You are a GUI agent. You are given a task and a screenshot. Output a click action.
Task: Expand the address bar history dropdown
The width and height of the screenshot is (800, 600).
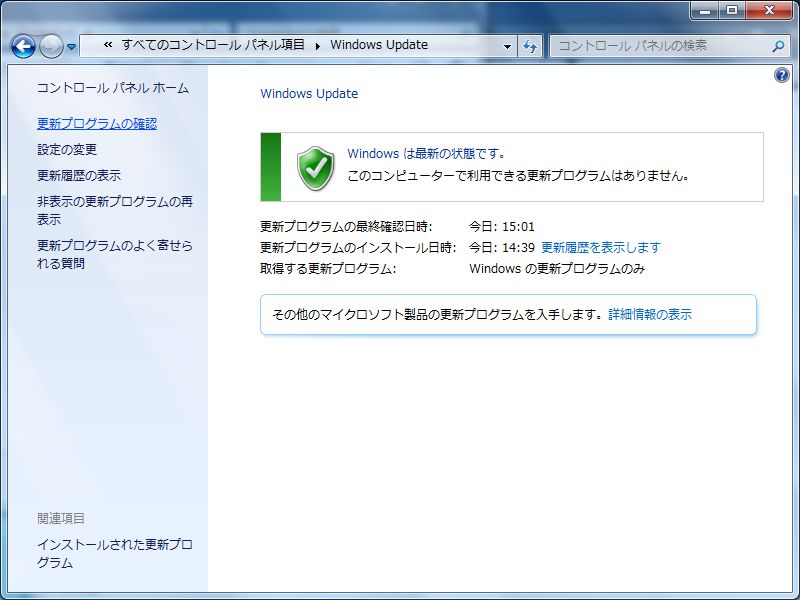coord(507,46)
